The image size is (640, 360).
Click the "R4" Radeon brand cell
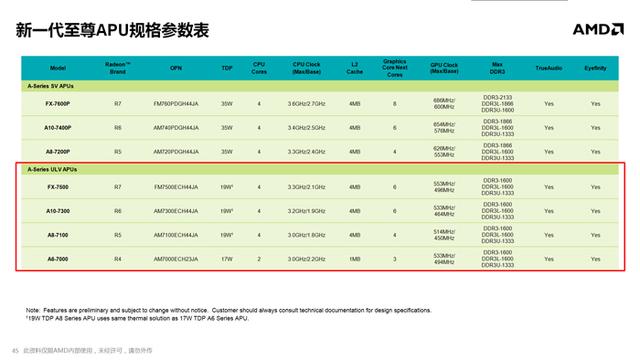pyautogui.click(x=118, y=259)
